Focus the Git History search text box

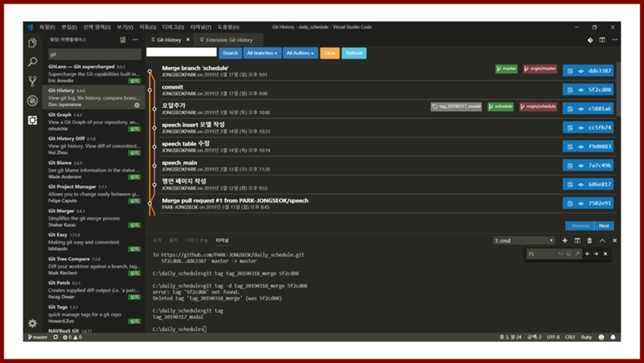(x=182, y=52)
